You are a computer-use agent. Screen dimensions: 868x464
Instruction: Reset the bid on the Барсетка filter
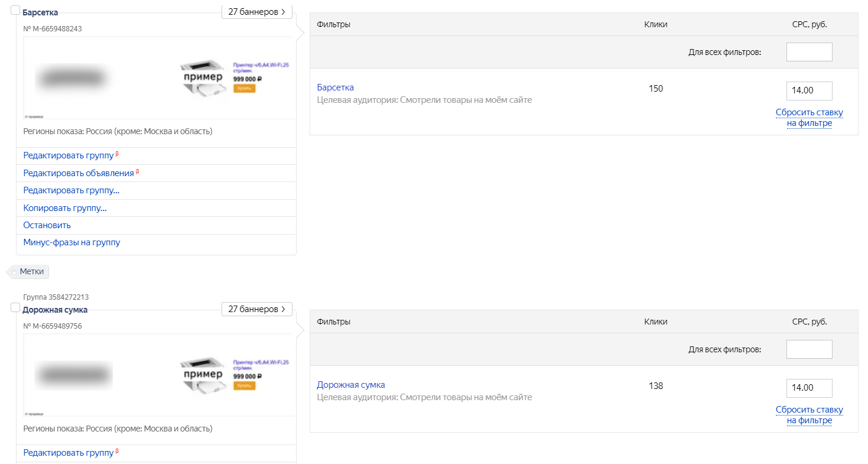click(809, 118)
